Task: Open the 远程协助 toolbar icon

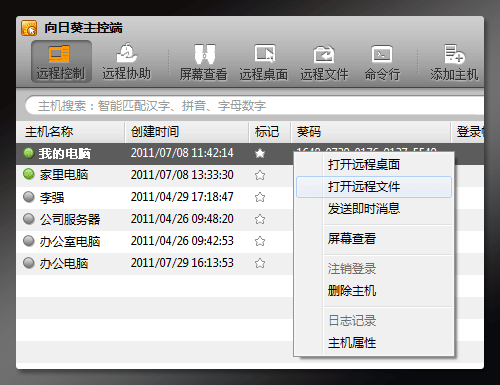Action: click(x=126, y=61)
